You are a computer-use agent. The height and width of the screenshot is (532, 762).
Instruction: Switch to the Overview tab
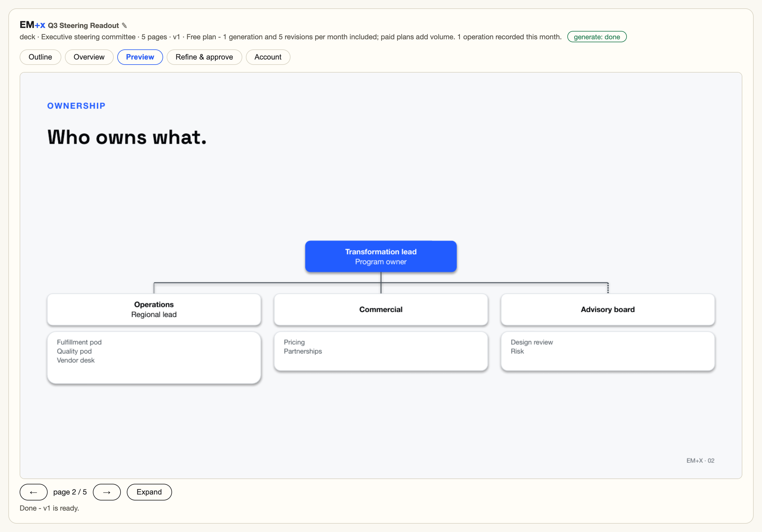[89, 57]
